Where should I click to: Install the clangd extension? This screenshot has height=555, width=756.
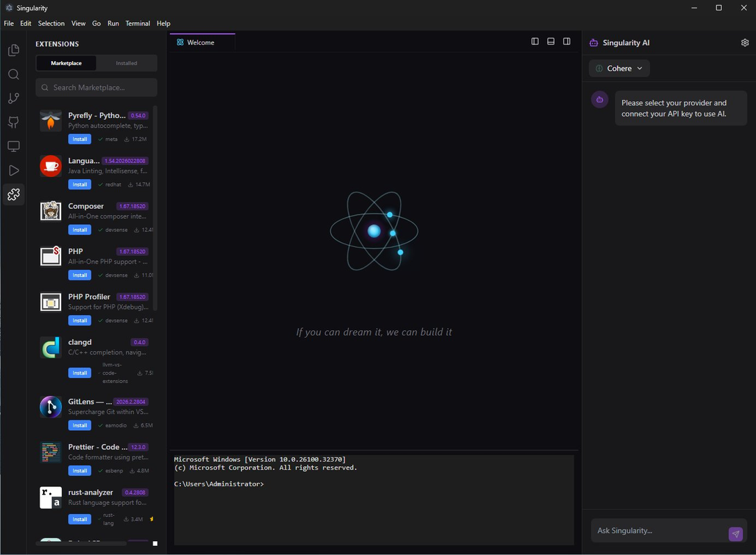(79, 373)
